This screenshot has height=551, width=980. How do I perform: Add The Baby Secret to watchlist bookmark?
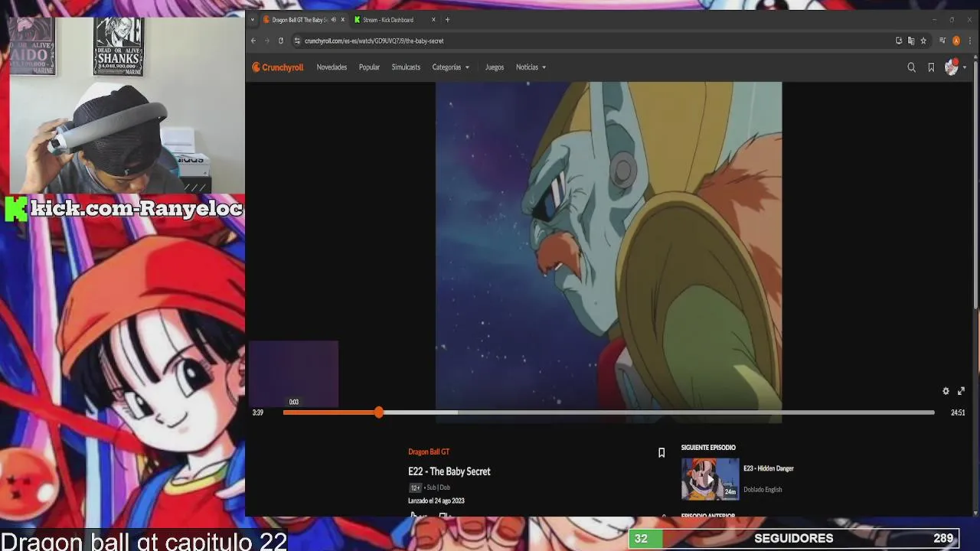click(661, 453)
